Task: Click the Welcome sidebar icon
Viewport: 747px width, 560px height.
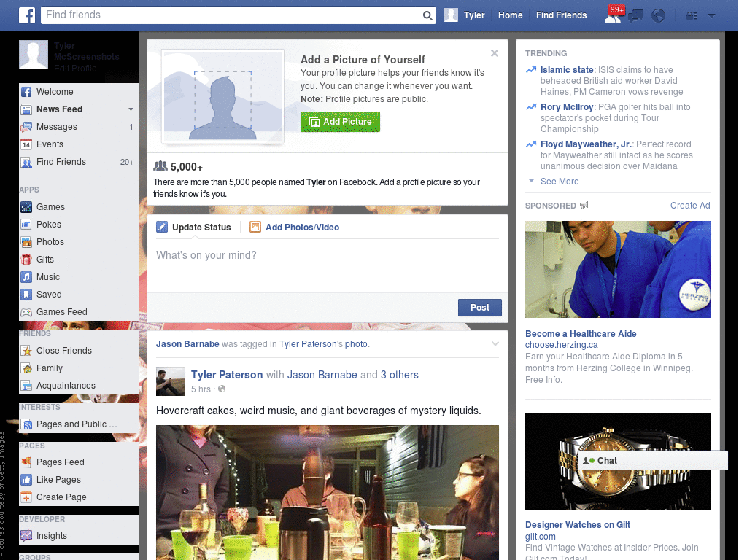Action: pyautogui.click(x=26, y=92)
